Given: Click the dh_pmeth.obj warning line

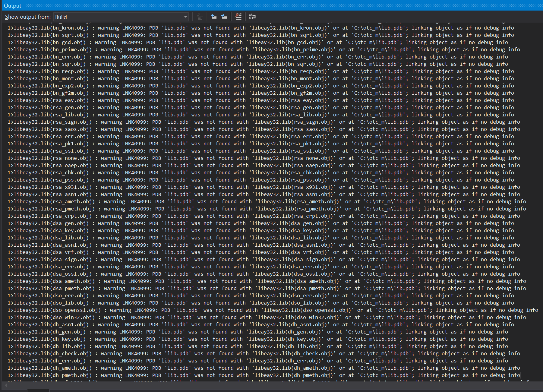Looking at the screenshot, I should tap(264, 375).
